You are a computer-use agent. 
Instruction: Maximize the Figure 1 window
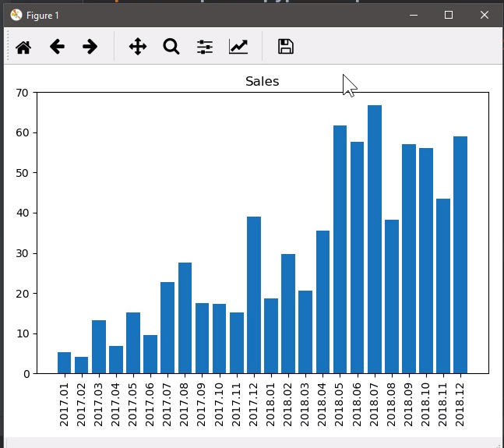pyautogui.click(x=449, y=15)
